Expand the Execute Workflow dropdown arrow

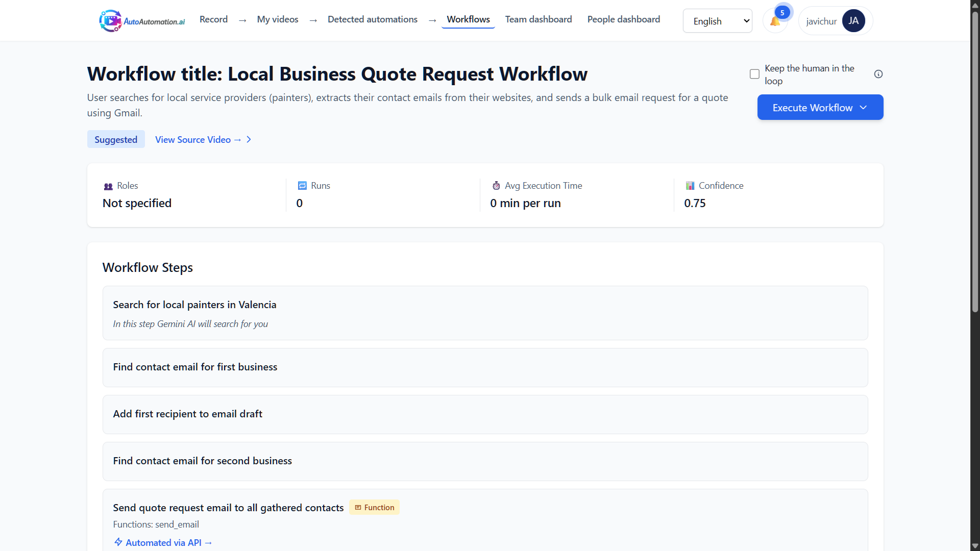pyautogui.click(x=863, y=108)
